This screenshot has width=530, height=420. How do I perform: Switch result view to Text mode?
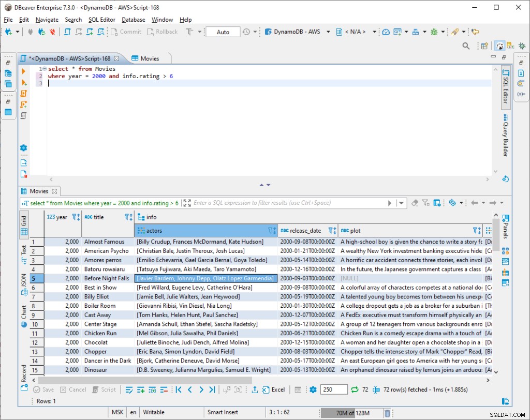(x=24, y=254)
